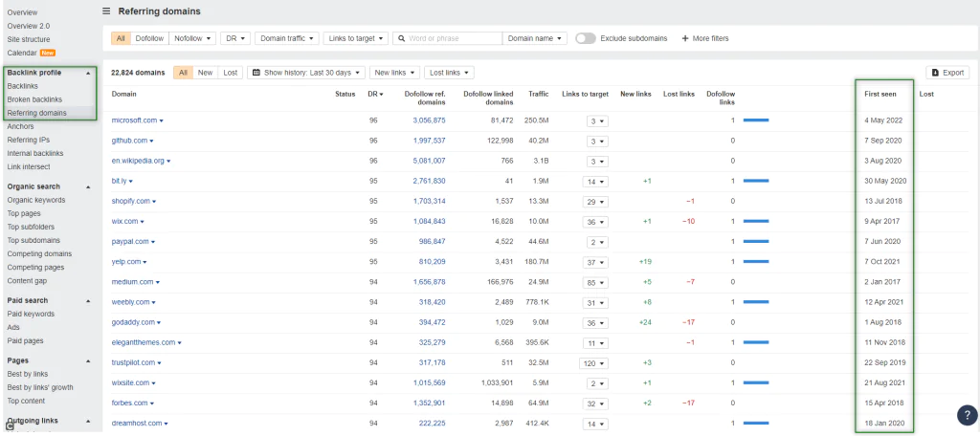Open Links to target dropdown for microsoft.com
The width and height of the screenshot is (980, 436).
pyautogui.click(x=597, y=120)
